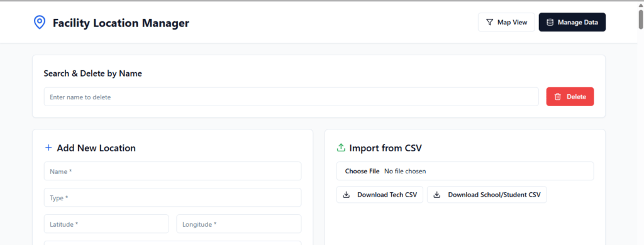
Task: Click the map pin logo icon
Action: click(x=40, y=23)
